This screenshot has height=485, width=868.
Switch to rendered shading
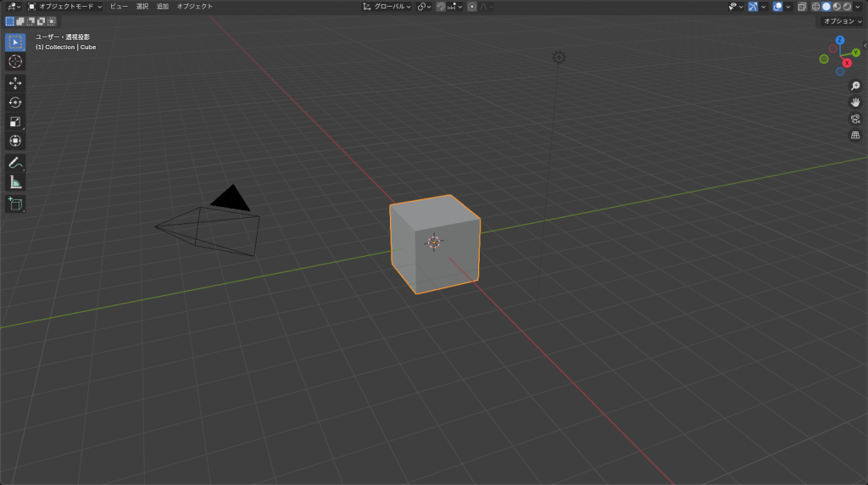click(848, 7)
